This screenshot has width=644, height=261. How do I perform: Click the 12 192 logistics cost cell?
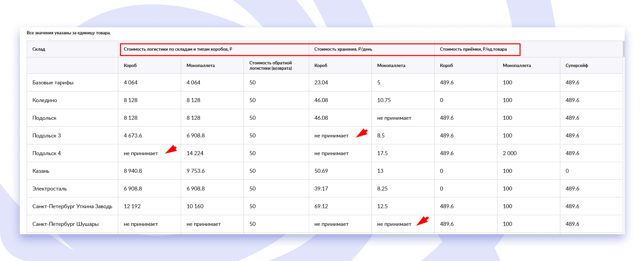point(132,206)
